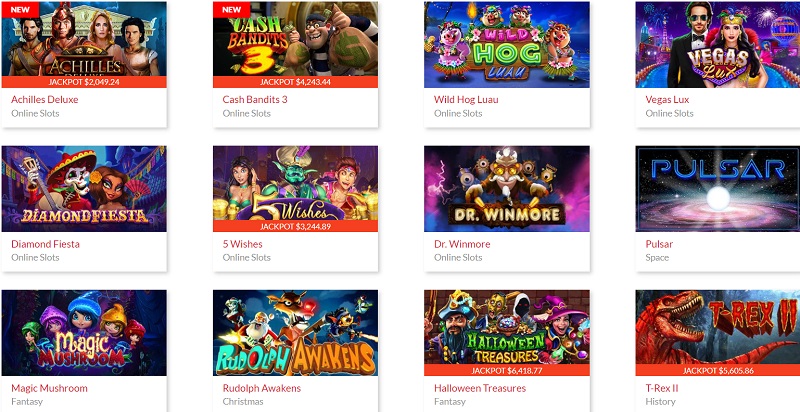Image resolution: width=800 pixels, height=412 pixels.
Task: Open the Pulsar title link
Action: (x=659, y=244)
